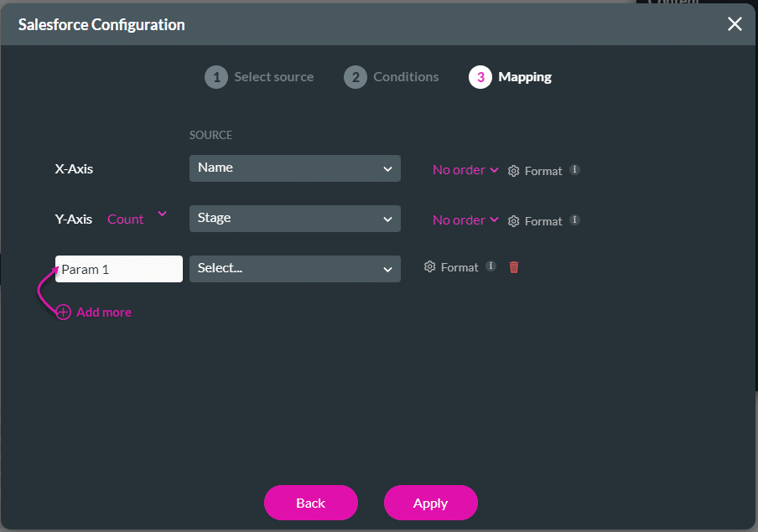Expand the X-Axis No order dropdown
This screenshot has width=758, height=532.
pos(465,170)
